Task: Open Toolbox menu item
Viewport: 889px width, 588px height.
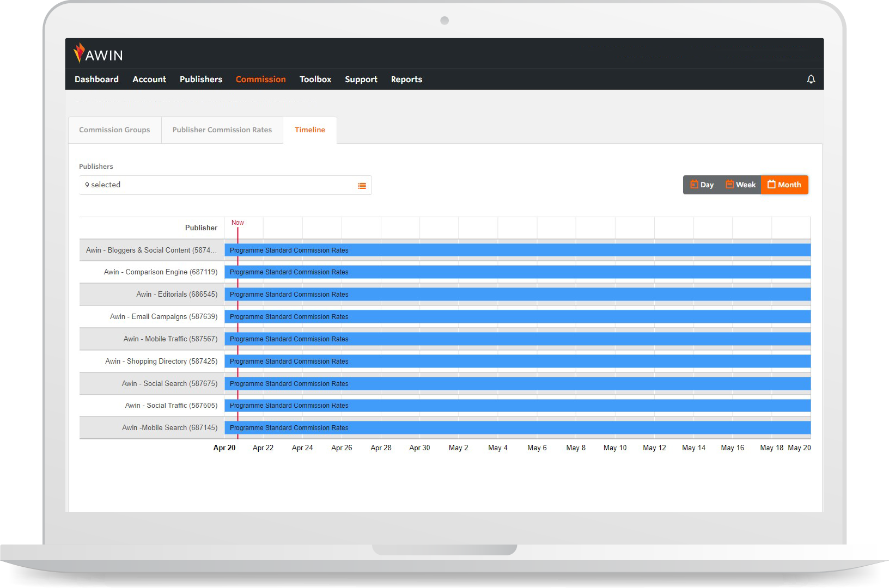Action: point(315,79)
